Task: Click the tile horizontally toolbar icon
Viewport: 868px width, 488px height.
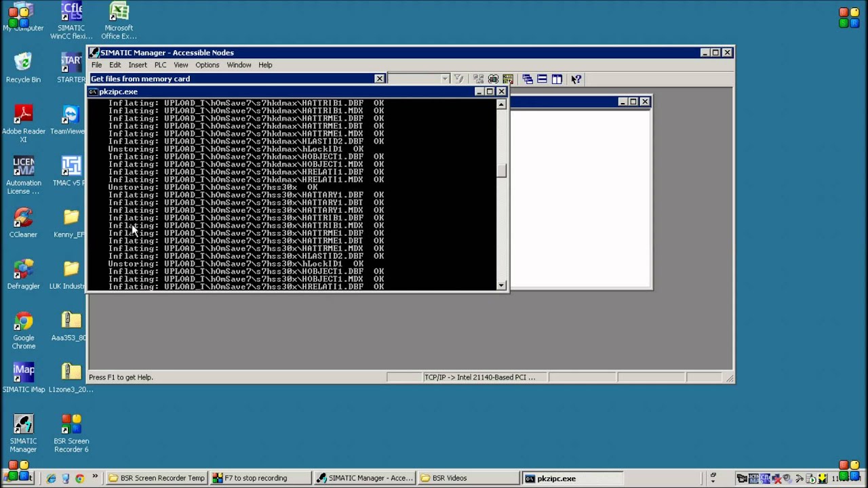Action: point(542,79)
